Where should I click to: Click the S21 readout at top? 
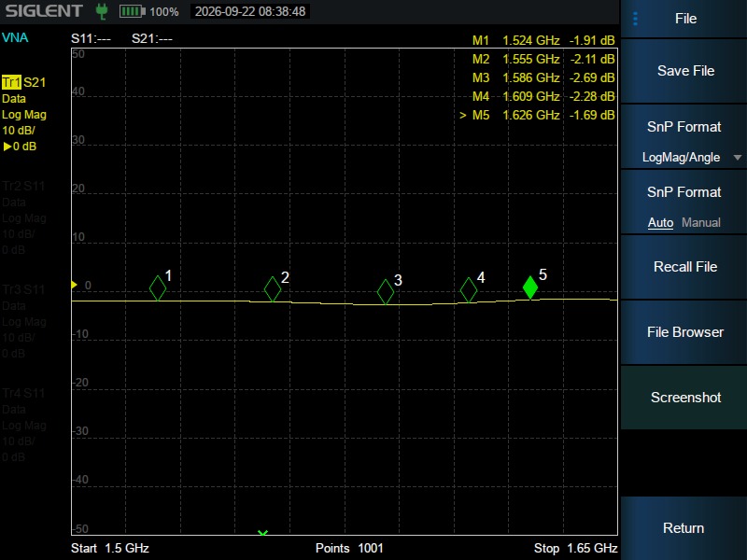(152, 38)
